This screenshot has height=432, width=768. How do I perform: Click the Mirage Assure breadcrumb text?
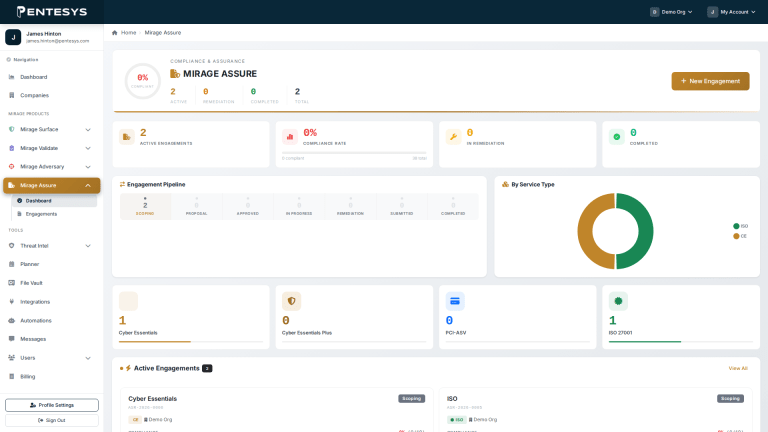[163, 33]
